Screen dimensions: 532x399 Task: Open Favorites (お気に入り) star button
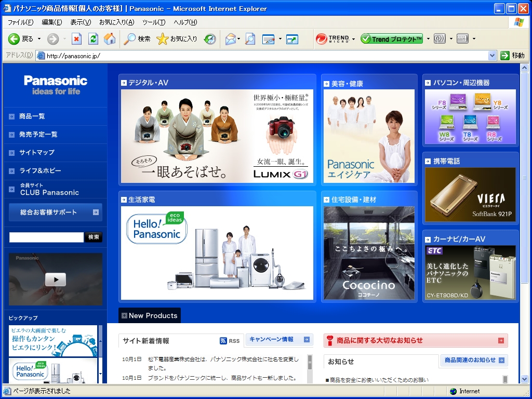[x=177, y=39]
